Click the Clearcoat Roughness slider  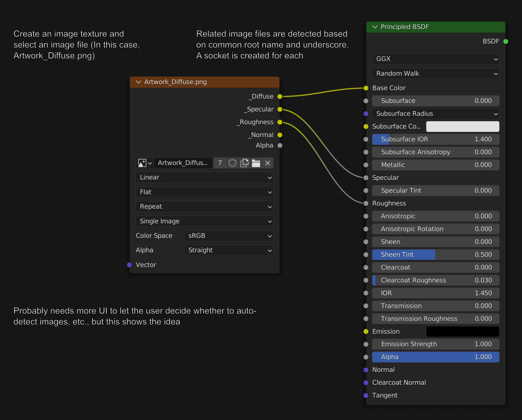pos(436,280)
